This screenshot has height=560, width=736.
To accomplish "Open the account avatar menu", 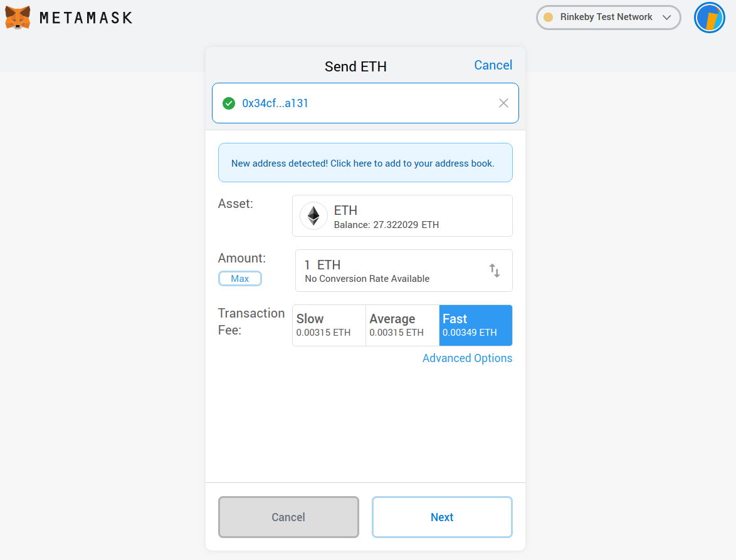I will [x=709, y=18].
